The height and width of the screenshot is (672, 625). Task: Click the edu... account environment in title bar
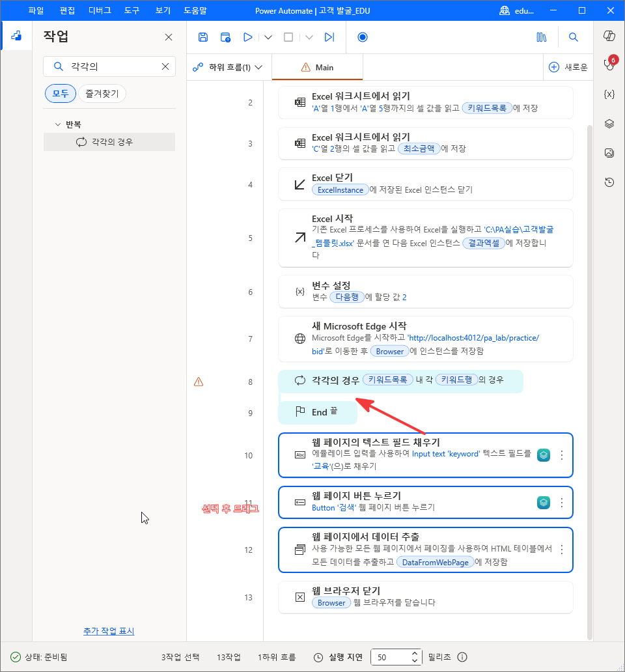[x=517, y=10]
